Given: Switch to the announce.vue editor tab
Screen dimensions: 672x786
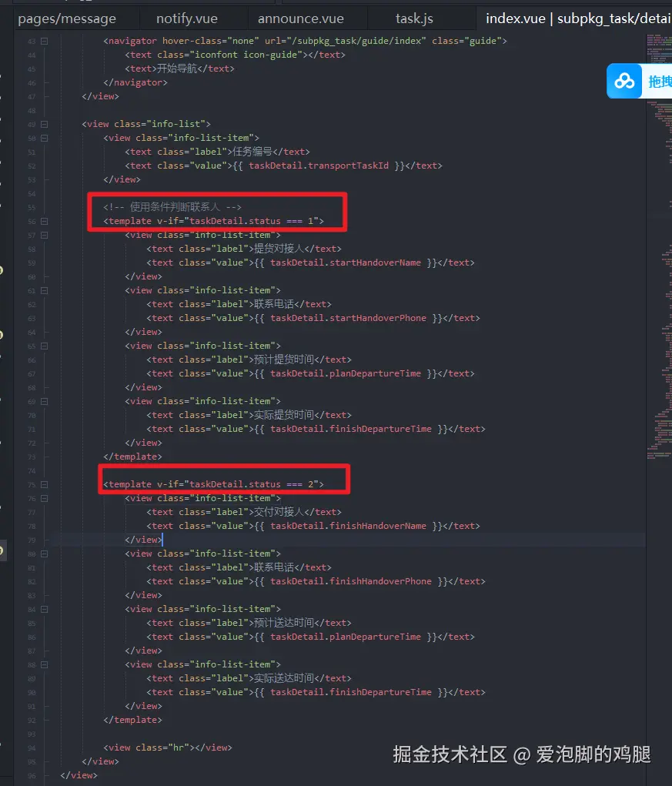Looking at the screenshot, I should click(x=301, y=18).
